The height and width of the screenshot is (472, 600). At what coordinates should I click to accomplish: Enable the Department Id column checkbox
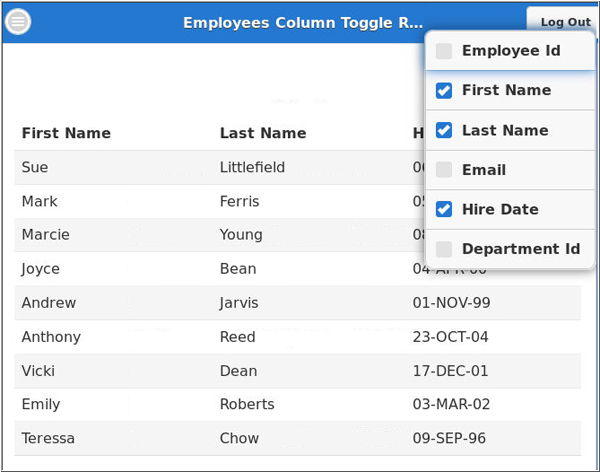pos(444,249)
